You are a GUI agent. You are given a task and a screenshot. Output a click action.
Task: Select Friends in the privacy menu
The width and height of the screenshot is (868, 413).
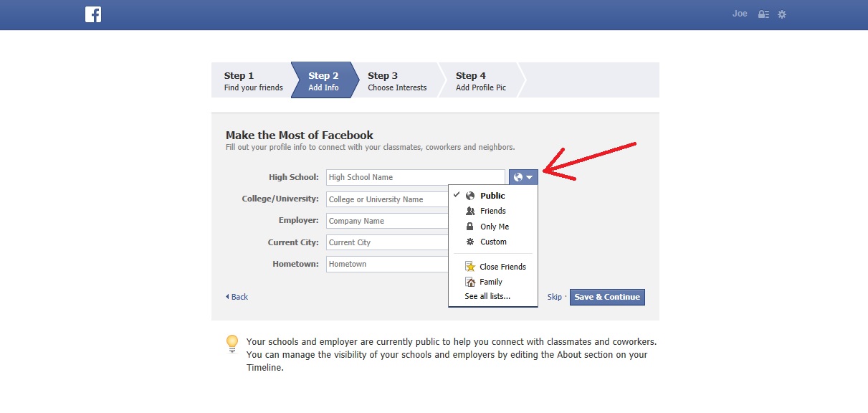click(x=493, y=211)
